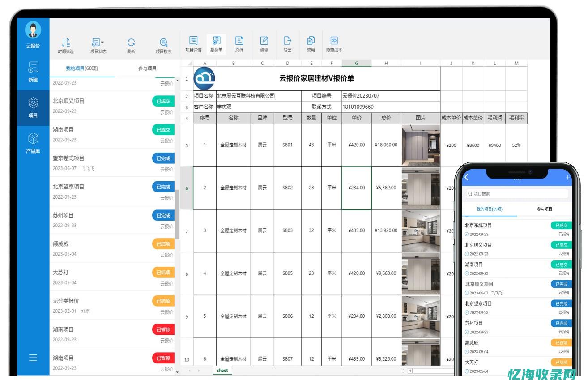Click the 已完成 badge of 望京卷式项目
Screen dimensions: 588x384
click(x=163, y=158)
